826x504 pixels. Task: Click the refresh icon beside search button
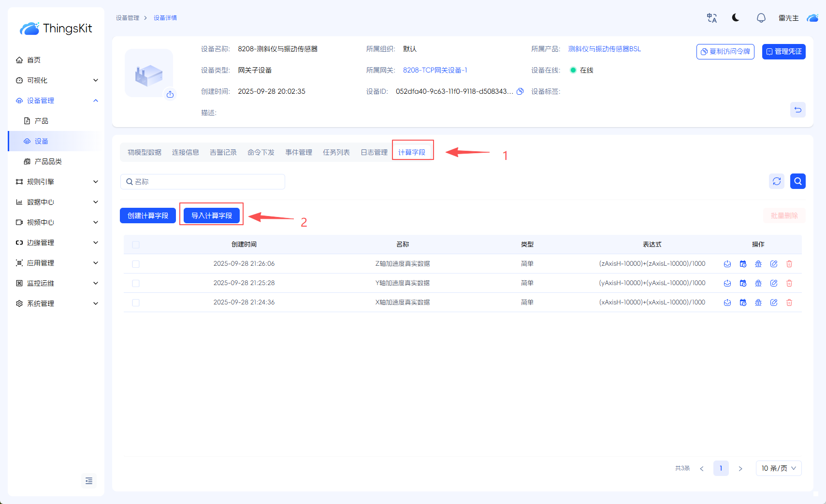[777, 181]
